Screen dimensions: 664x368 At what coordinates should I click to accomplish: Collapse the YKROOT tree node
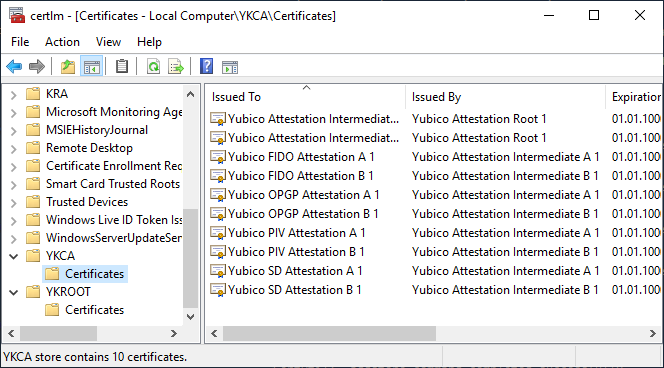(x=14, y=292)
